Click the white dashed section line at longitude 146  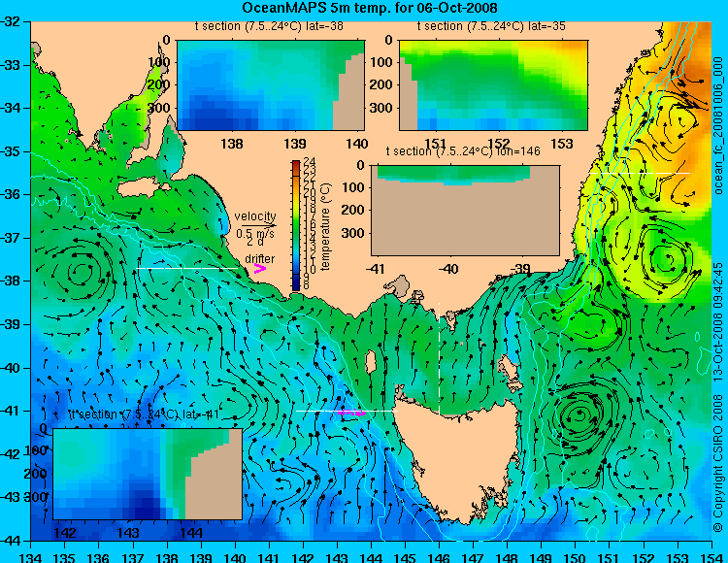[x=439, y=358]
